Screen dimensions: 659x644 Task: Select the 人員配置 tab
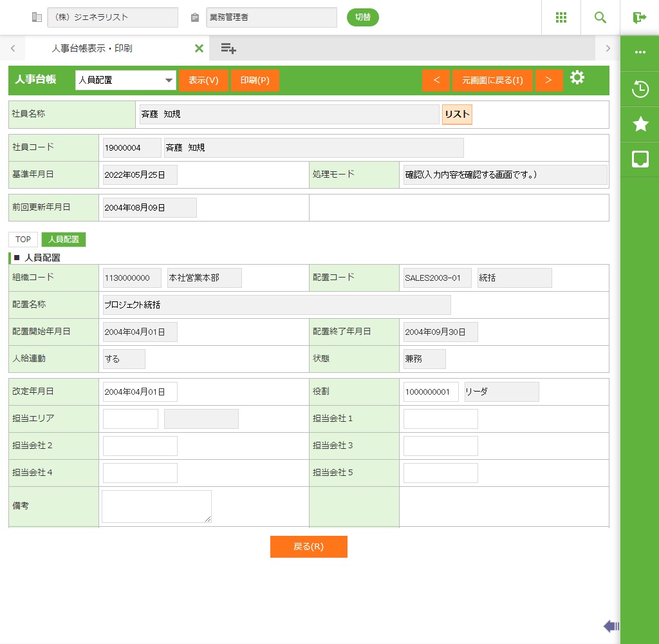click(64, 240)
